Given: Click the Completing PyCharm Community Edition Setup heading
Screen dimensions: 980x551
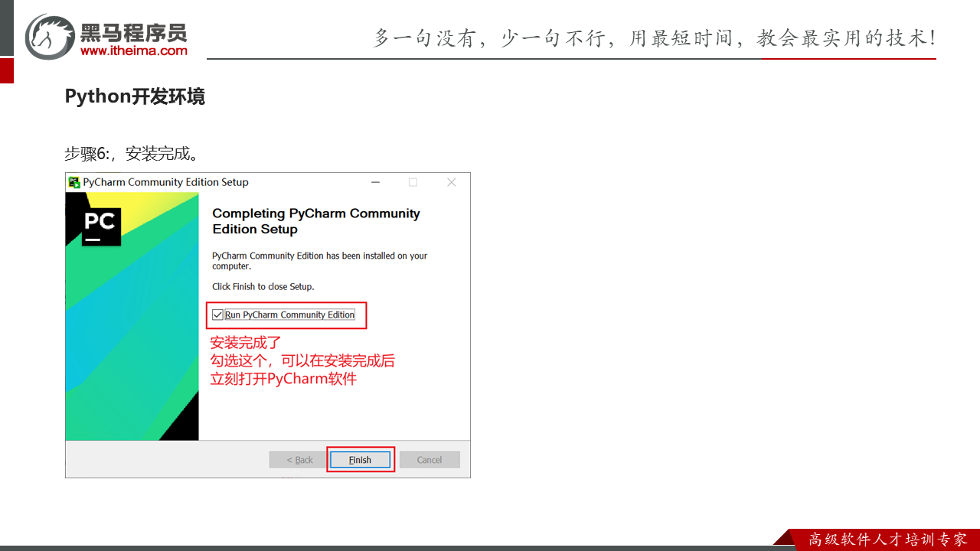Looking at the screenshot, I should click(x=315, y=221).
